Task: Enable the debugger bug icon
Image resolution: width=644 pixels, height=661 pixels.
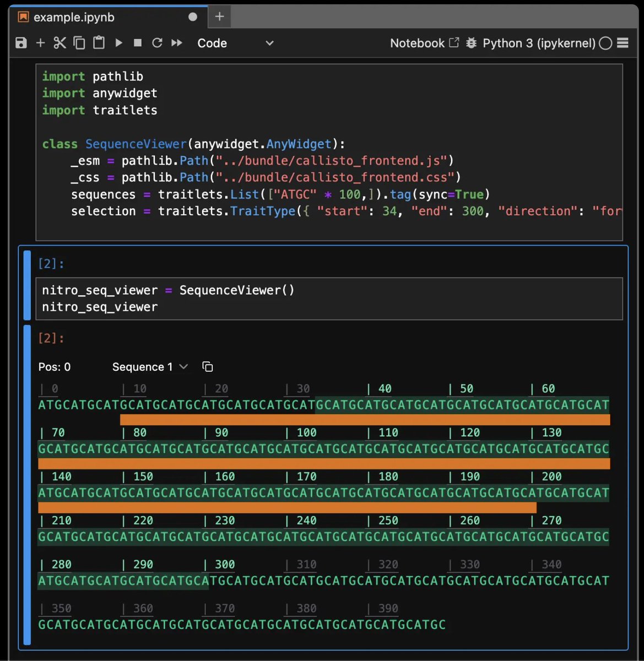Action: tap(471, 43)
